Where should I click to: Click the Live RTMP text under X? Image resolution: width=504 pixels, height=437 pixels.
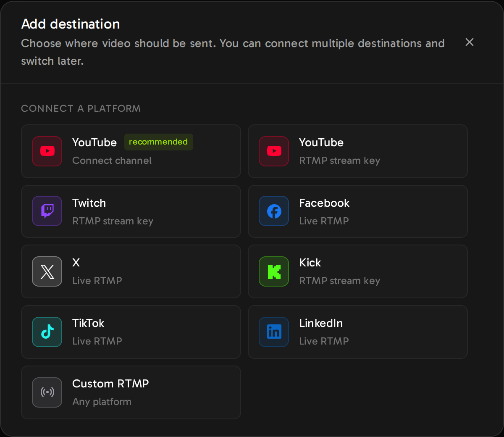(x=97, y=281)
